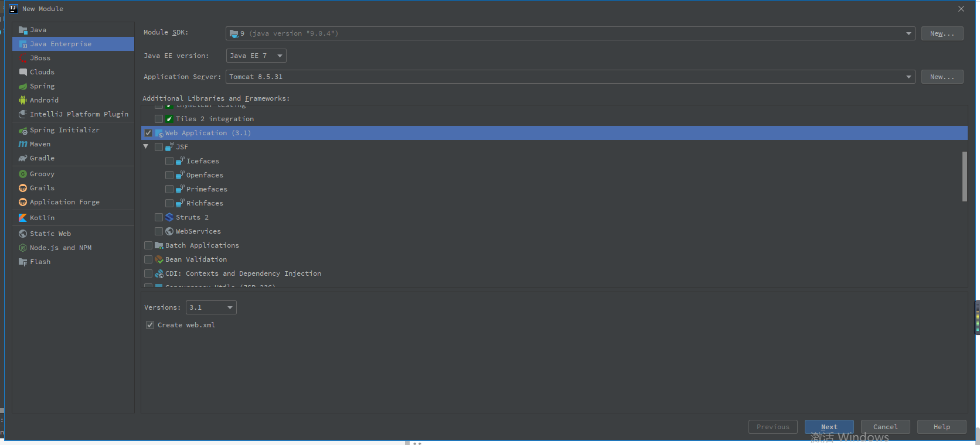Screen dimensions: 980x445
Task: Open the Application Server Tomcat dropdown
Action: click(x=570, y=77)
